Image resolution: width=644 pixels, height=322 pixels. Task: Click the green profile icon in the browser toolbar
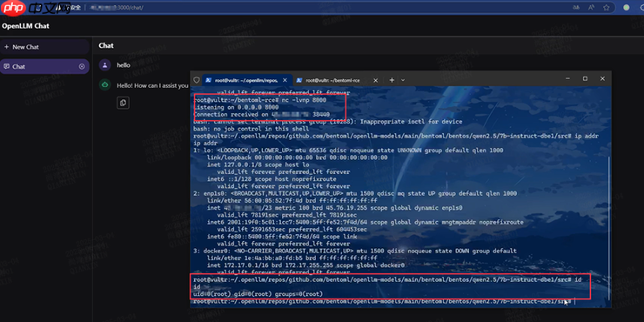pos(627,7)
